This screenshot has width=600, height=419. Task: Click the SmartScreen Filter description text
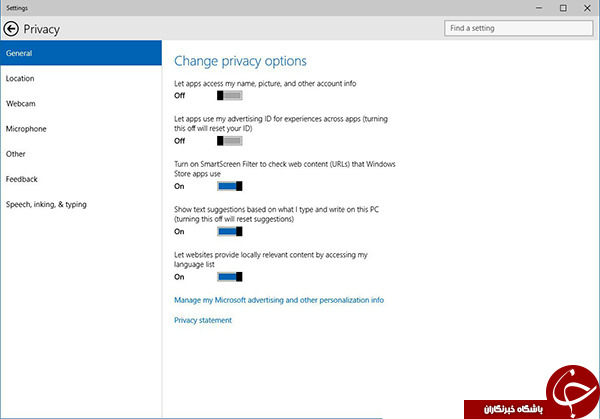pyautogui.click(x=285, y=169)
